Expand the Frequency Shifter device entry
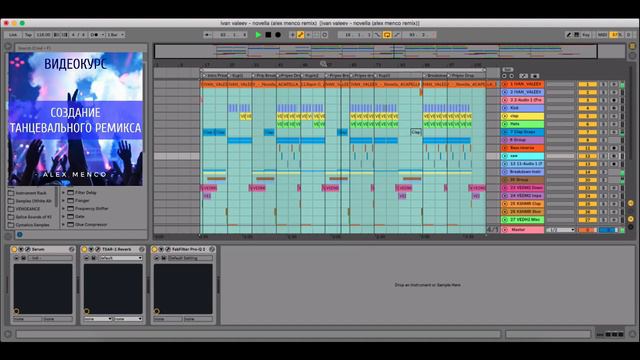This screenshot has height=360, width=640. point(64,208)
